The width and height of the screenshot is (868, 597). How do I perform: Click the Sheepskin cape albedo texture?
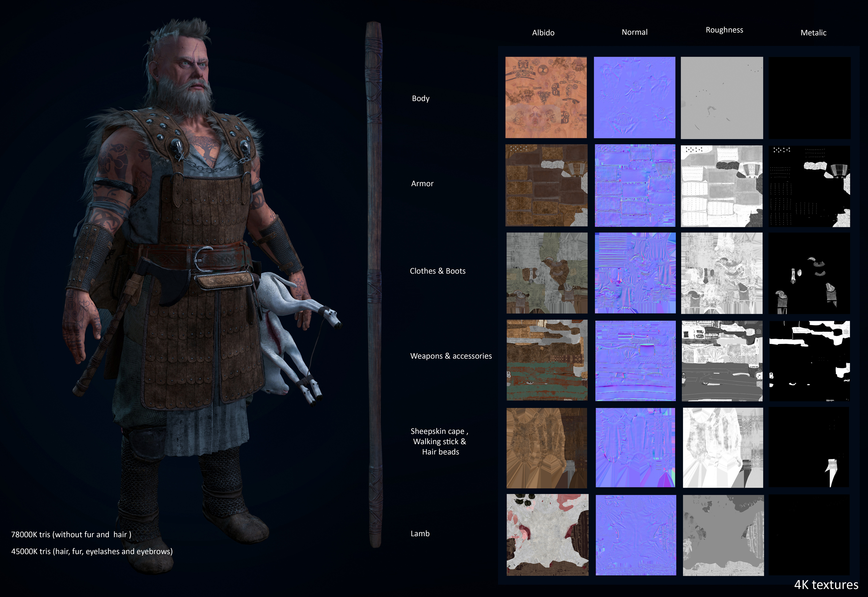[x=547, y=448]
